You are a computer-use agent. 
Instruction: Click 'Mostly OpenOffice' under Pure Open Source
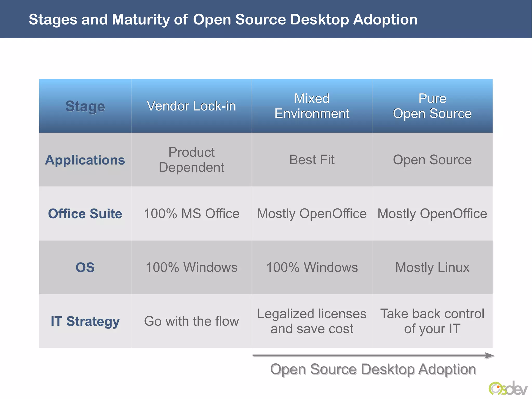432,214
